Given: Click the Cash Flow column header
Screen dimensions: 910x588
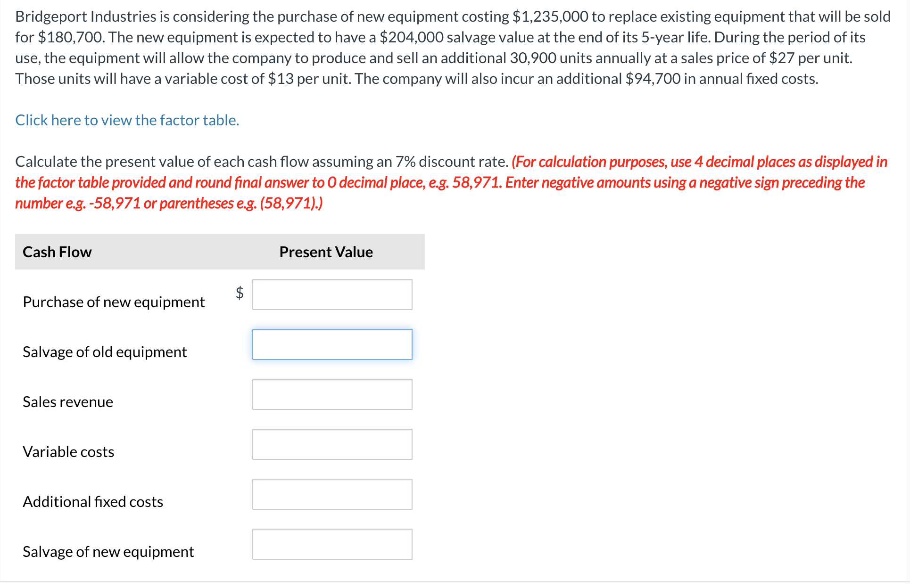Looking at the screenshot, I should 57,252.
